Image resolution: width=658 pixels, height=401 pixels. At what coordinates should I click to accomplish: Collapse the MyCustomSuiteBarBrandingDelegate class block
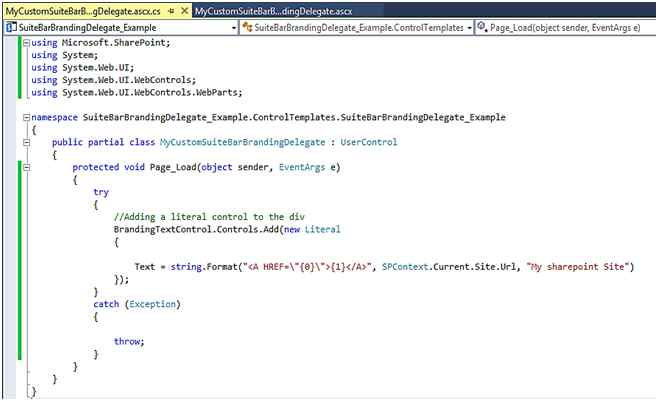(x=26, y=143)
